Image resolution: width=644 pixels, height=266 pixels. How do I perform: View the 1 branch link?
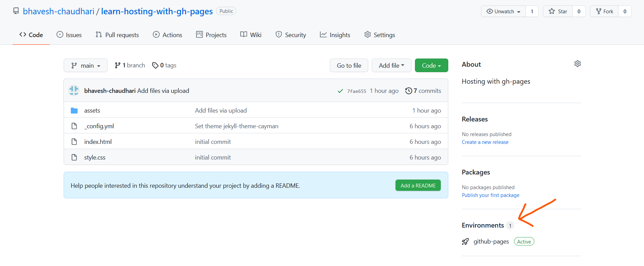(x=130, y=65)
